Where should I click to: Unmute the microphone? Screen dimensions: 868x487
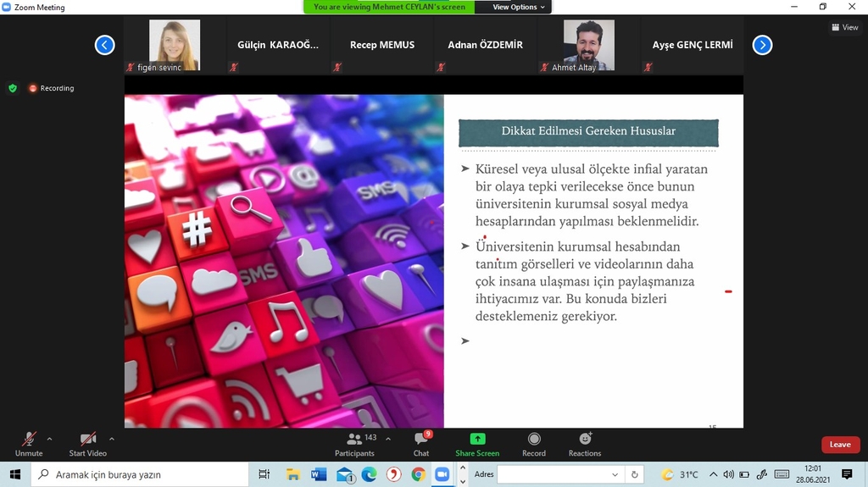(x=29, y=445)
